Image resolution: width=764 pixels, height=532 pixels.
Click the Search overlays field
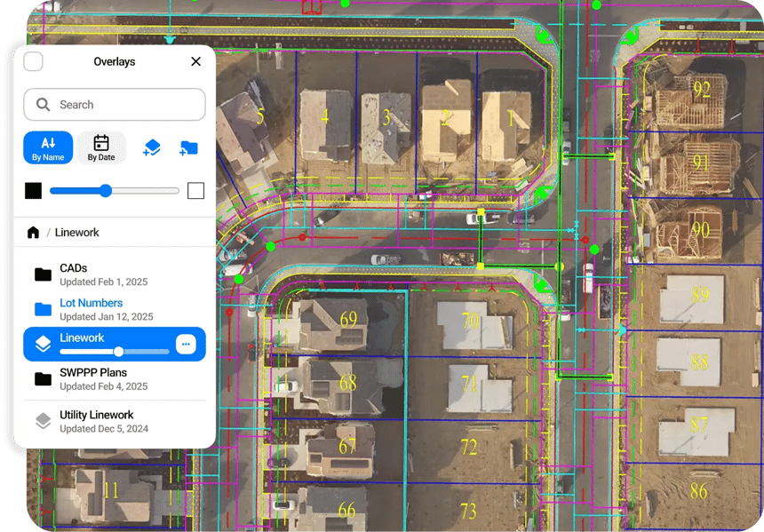tap(115, 105)
